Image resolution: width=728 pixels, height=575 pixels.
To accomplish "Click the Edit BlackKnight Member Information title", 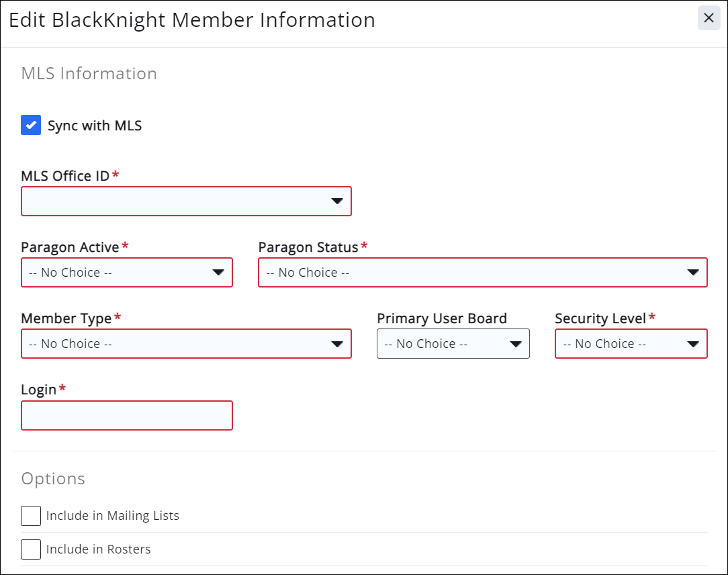I will (192, 20).
